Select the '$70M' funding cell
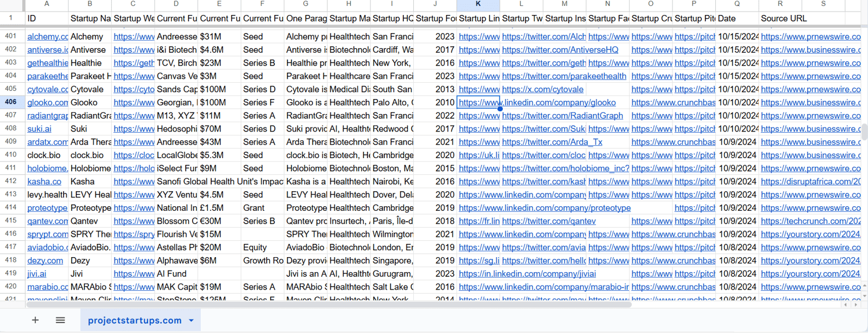 [219, 129]
